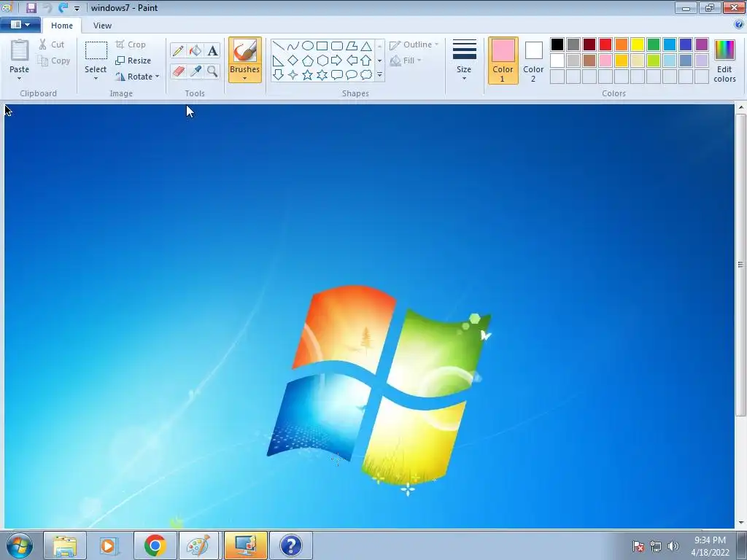Pick the Diamond shape
The image size is (747, 560).
pyautogui.click(x=293, y=61)
